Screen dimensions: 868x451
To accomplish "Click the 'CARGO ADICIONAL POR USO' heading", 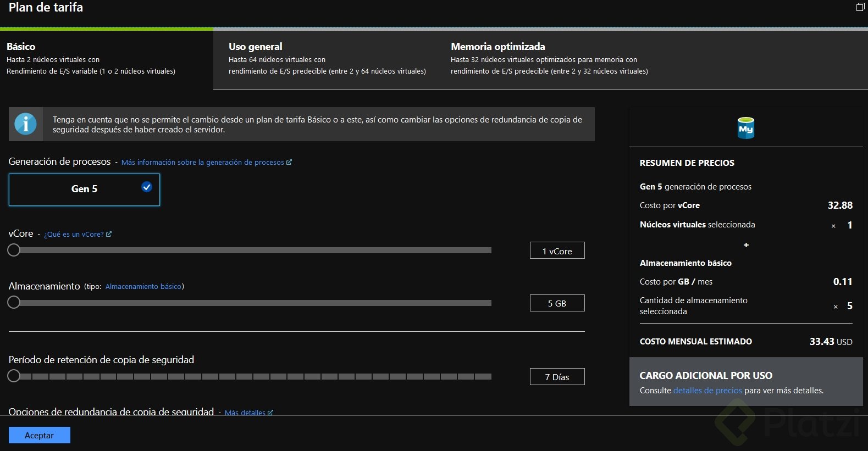I will click(706, 376).
